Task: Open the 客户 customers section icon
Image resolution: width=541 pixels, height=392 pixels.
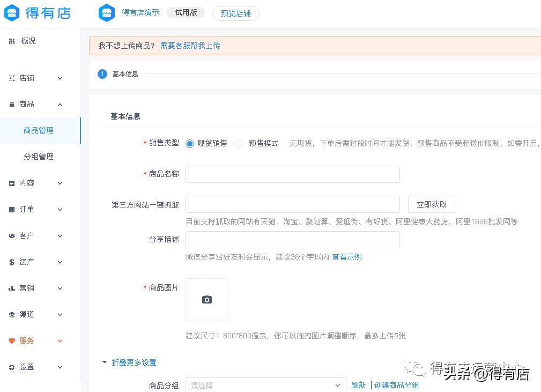Action: click(x=12, y=235)
